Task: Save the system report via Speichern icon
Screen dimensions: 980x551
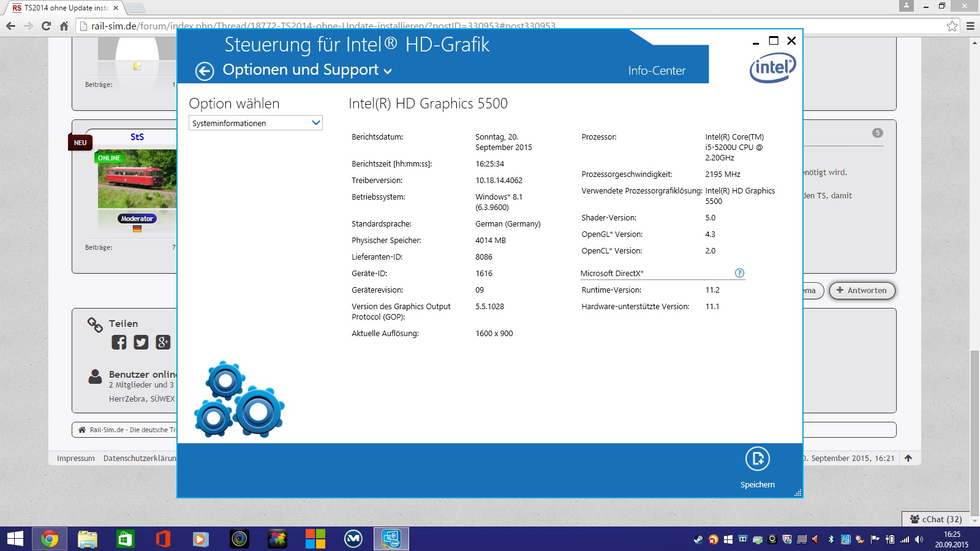Action: click(758, 459)
